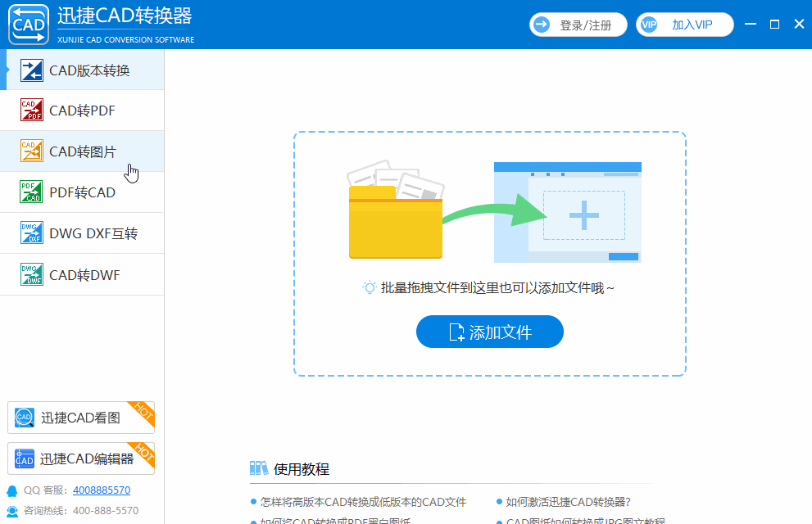The height and width of the screenshot is (524, 812).
Task: Click the light bulb tip icon
Action: click(x=370, y=287)
